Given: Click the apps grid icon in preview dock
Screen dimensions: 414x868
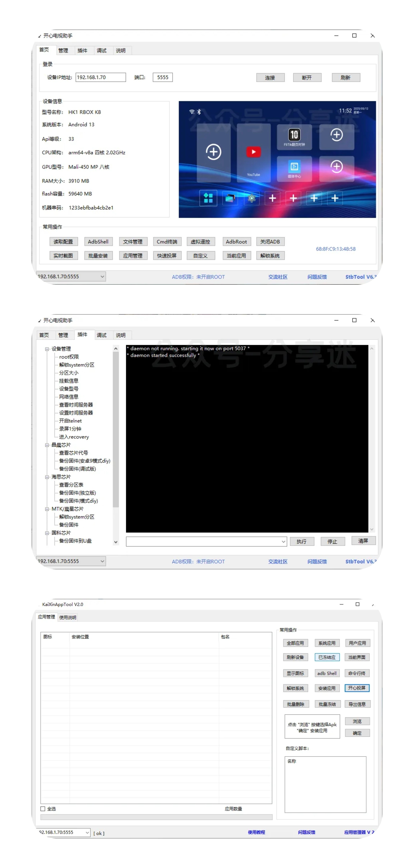Looking at the screenshot, I should point(208,198).
